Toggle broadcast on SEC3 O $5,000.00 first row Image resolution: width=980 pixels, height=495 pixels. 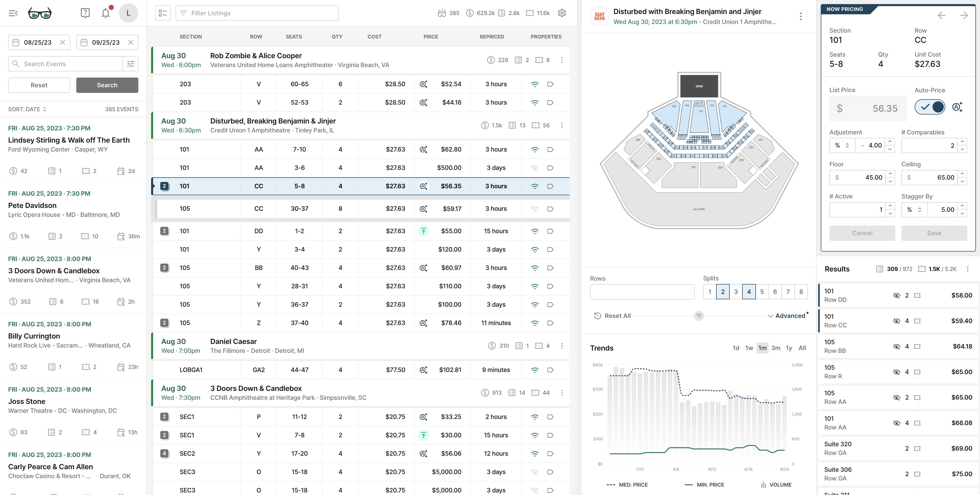coord(535,472)
